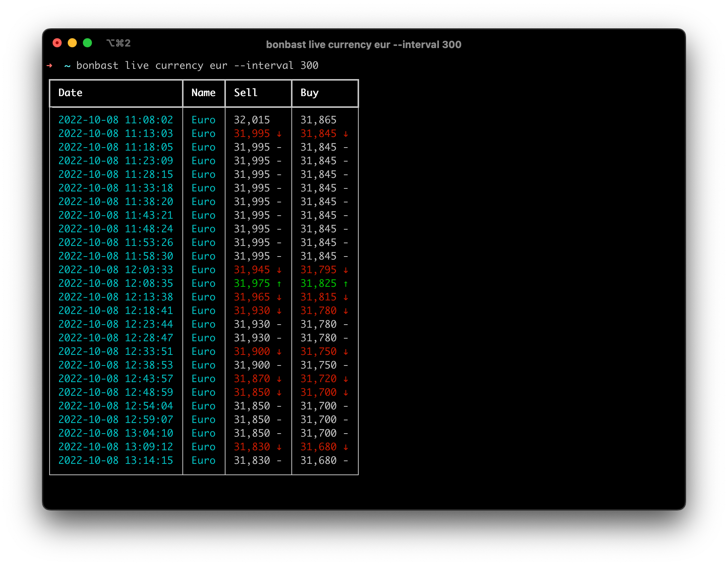This screenshot has width=728, height=566.
Task: Click the date 2022-10-08 12:18:41
Action: pos(116,311)
